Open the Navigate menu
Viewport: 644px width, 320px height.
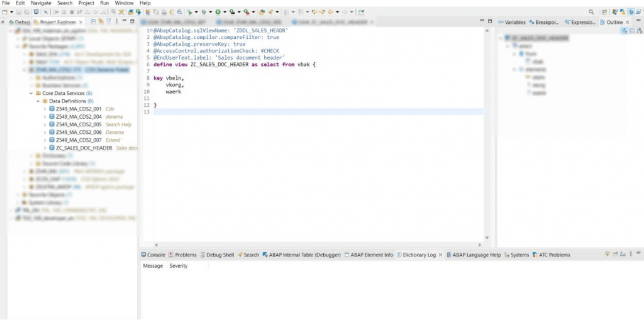coord(41,3)
